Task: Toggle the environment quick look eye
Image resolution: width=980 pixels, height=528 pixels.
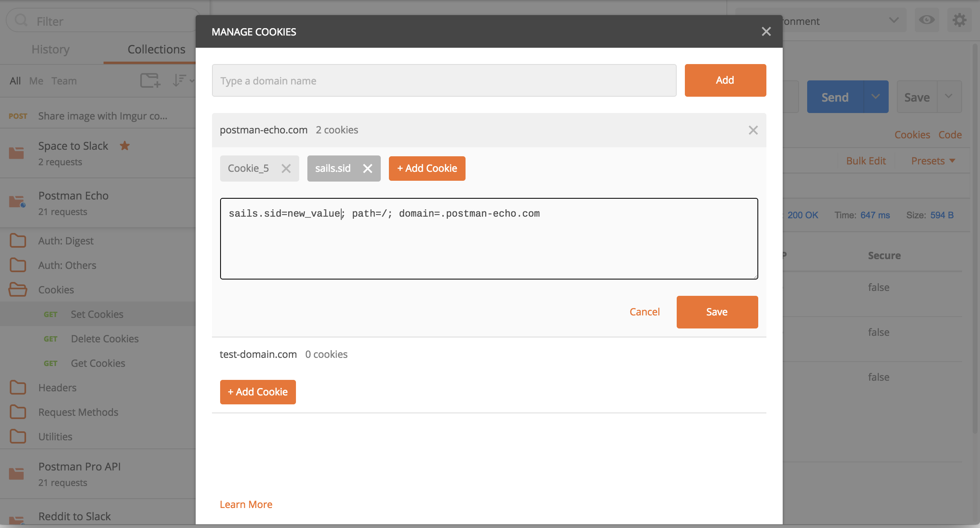Action: click(x=927, y=20)
